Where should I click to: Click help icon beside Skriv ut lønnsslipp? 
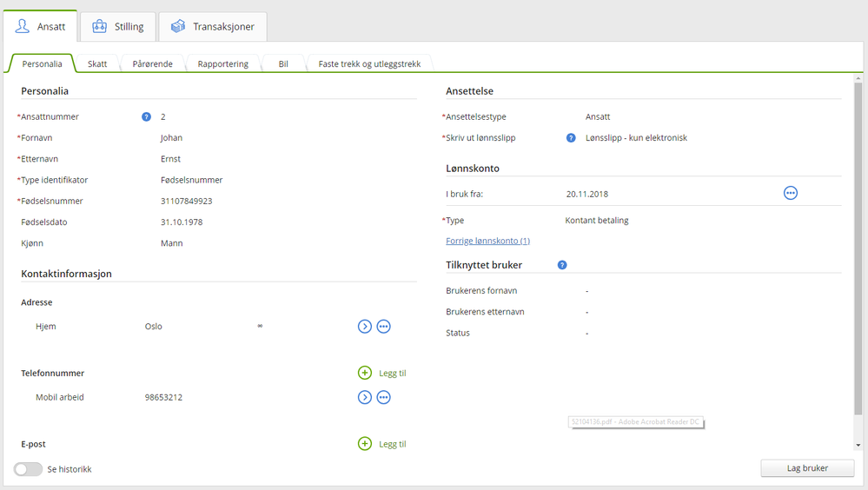tap(571, 137)
